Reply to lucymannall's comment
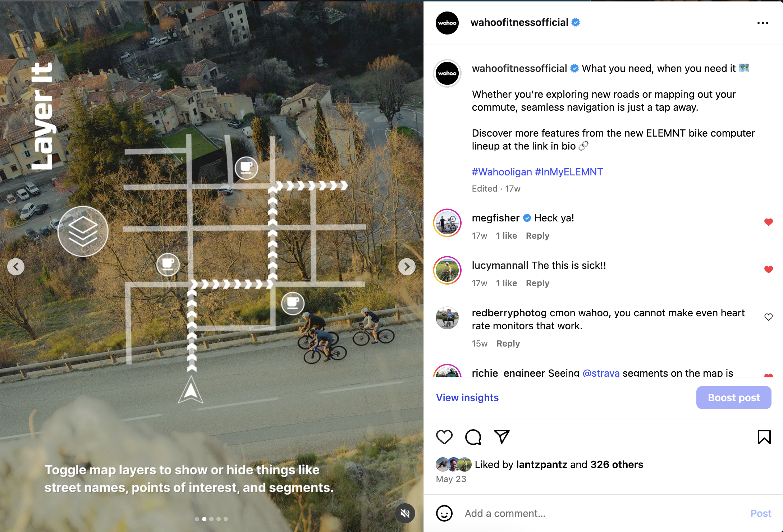Screen dimensions: 783x532 coord(537,283)
